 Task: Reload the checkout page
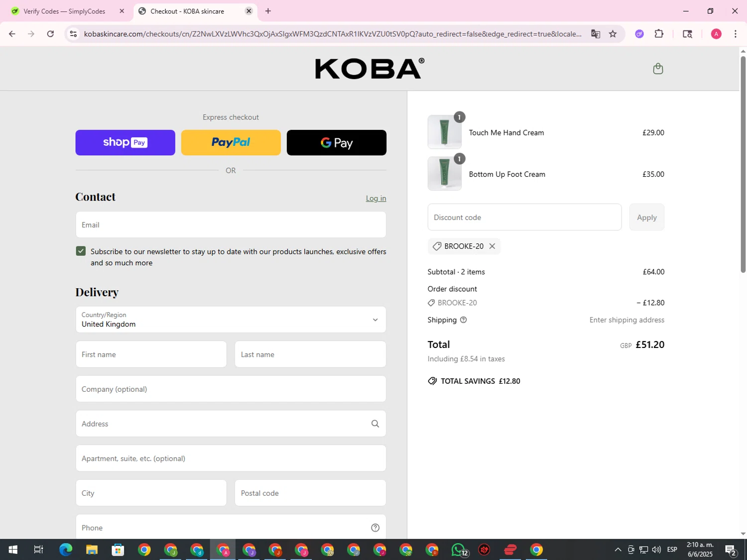[50, 34]
